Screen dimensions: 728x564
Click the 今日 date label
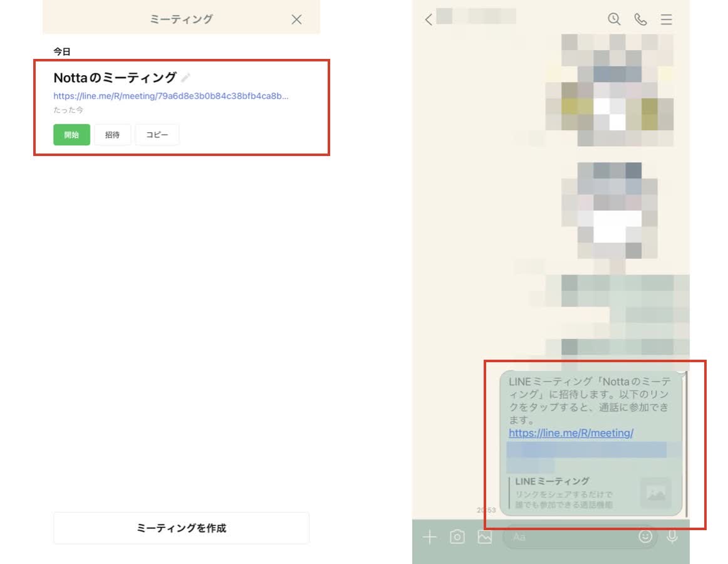coord(62,51)
